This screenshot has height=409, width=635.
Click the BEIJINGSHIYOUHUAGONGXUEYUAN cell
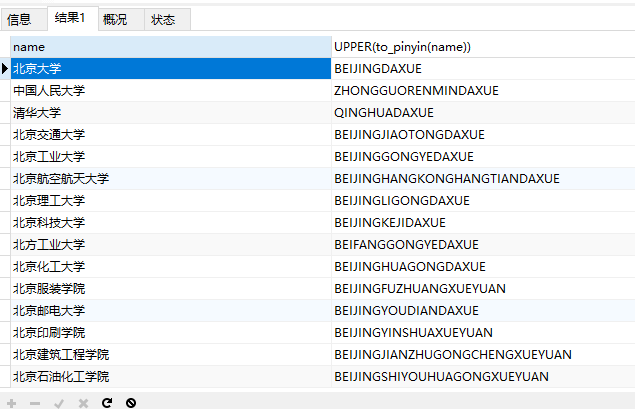click(483, 377)
